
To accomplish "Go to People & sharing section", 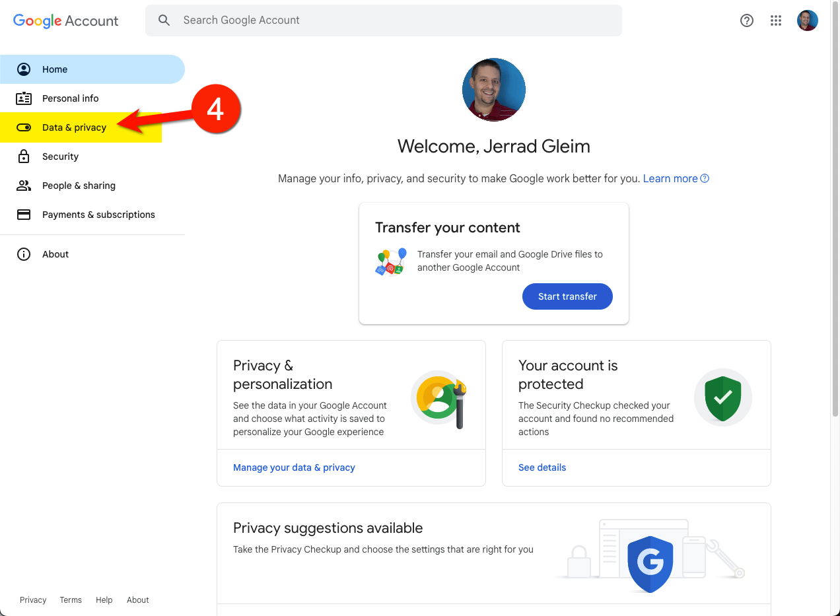I will pos(79,186).
